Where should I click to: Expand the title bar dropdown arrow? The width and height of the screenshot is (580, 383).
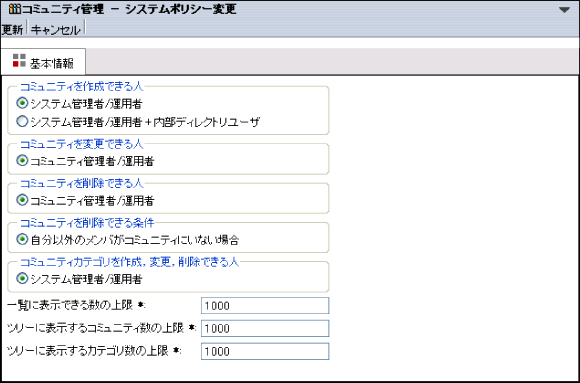click(564, 10)
